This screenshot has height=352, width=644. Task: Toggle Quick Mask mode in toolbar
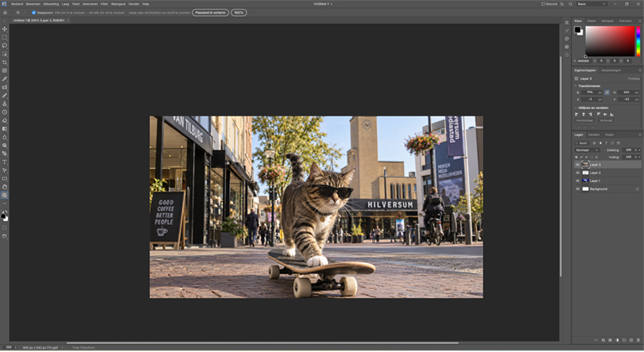tap(5, 227)
